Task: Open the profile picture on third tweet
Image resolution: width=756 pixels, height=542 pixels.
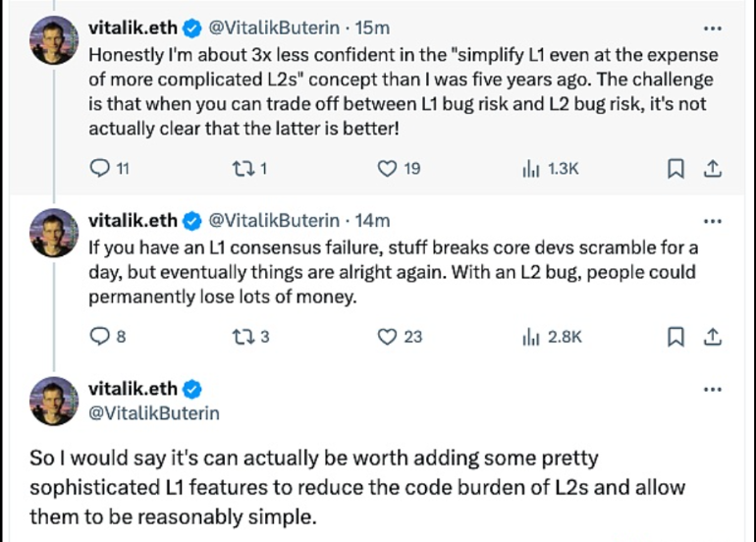Action: (x=55, y=402)
